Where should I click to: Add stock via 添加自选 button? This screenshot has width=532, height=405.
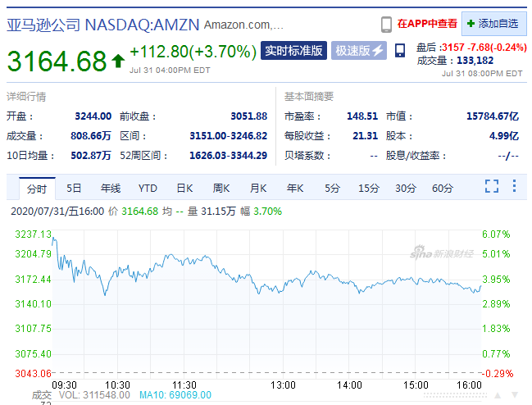point(493,24)
